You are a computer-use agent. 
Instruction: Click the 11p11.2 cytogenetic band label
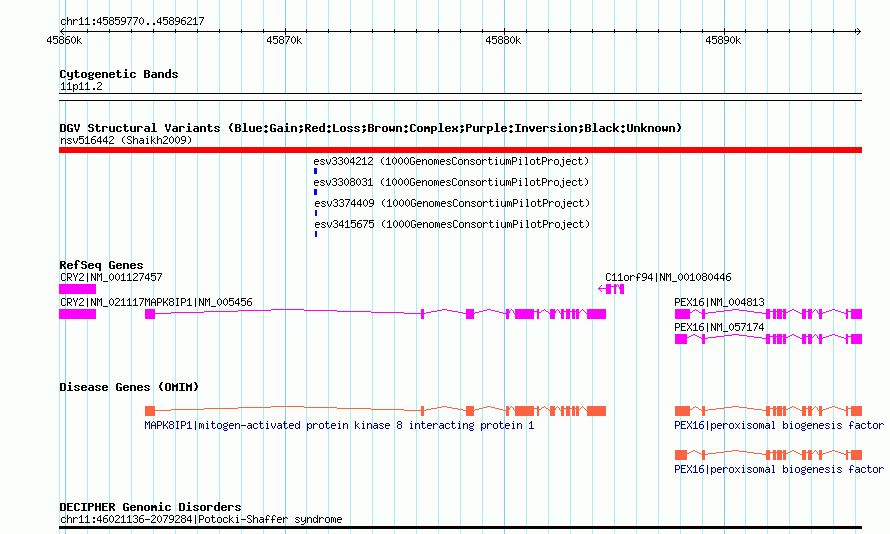(81, 86)
